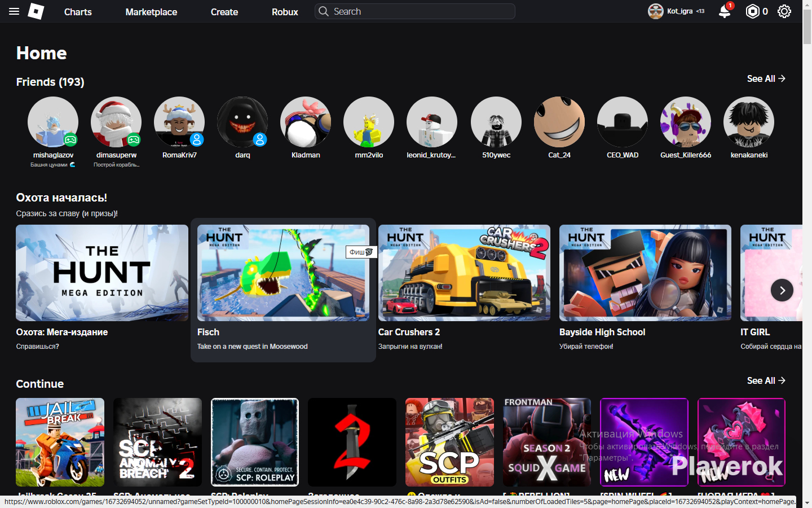
Task: Click the IT GIRL title text
Action: (x=755, y=332)
